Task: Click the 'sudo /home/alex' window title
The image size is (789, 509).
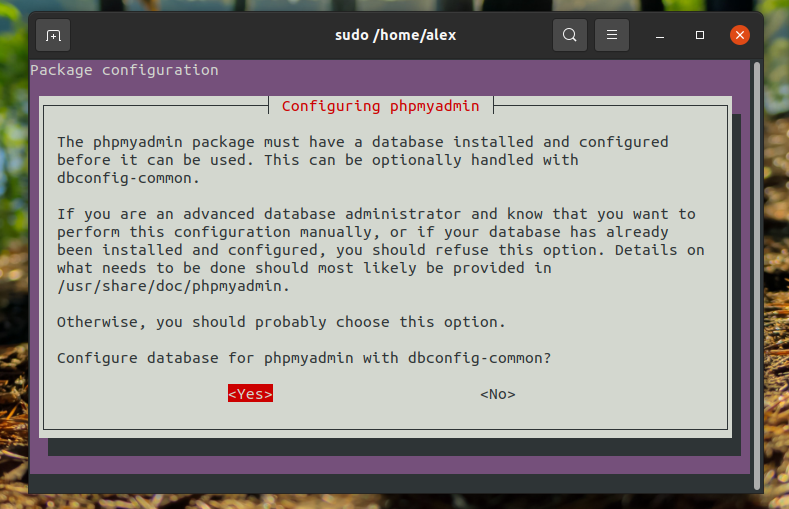Action: click(396, 35)
